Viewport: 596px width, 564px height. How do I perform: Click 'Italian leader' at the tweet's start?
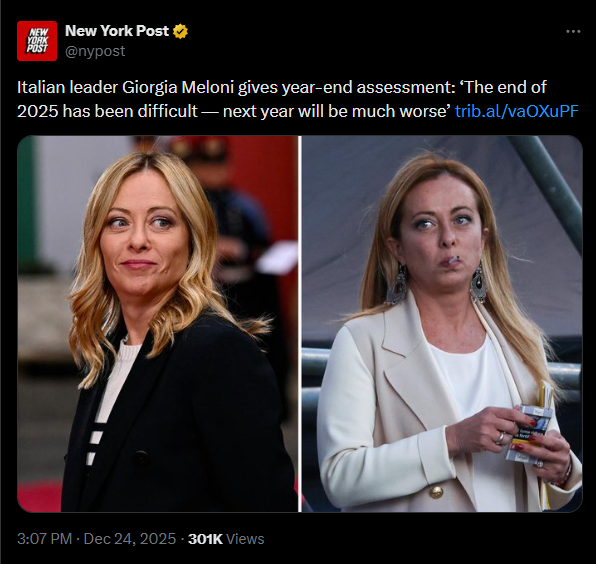pos(67,87)
